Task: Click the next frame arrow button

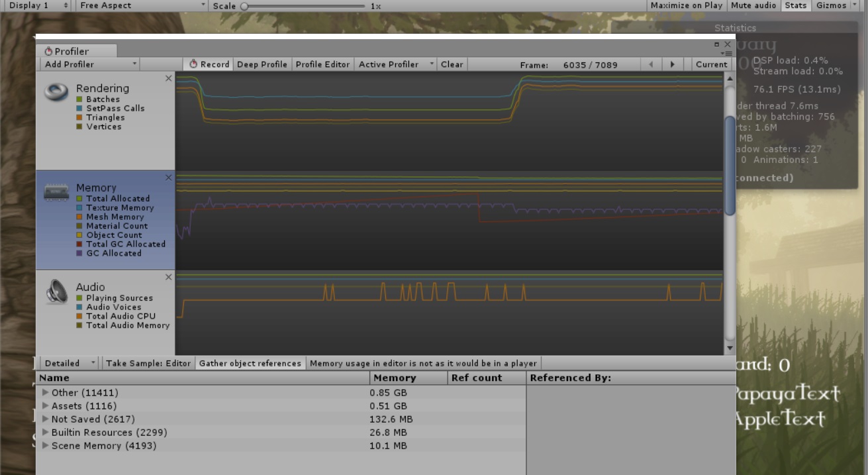Action: click(x=673, y=64)
